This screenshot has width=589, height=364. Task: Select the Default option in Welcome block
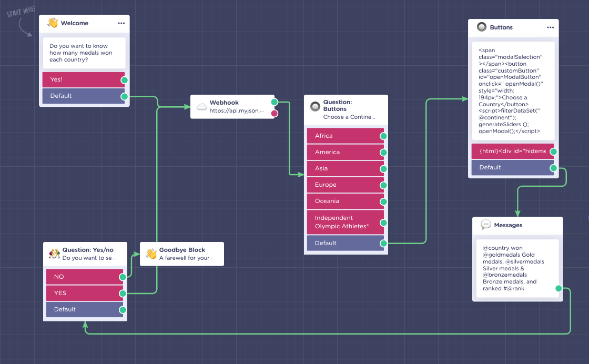click(84, 96)
